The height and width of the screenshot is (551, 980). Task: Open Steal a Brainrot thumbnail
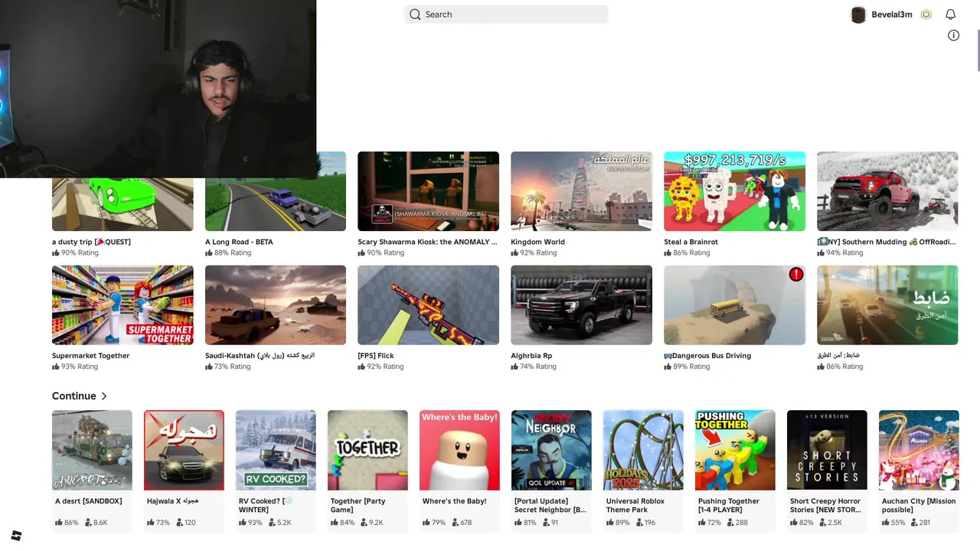(x=734, y=191)
